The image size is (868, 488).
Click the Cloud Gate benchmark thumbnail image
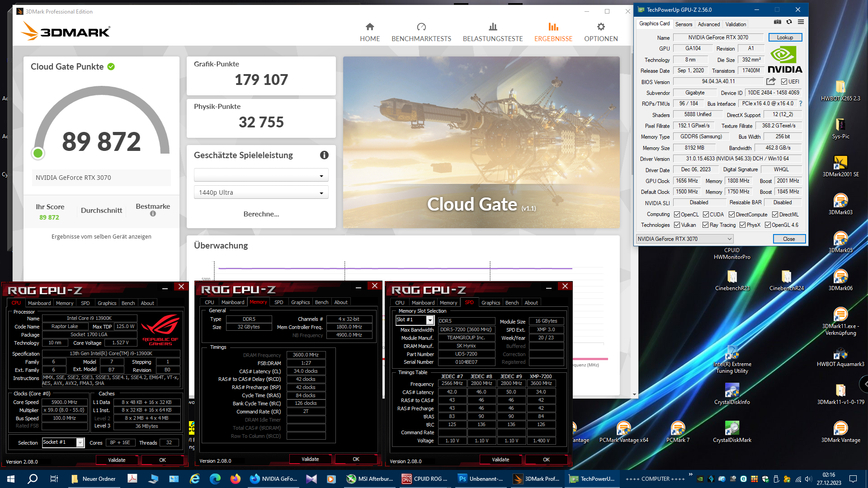[481, 142]
